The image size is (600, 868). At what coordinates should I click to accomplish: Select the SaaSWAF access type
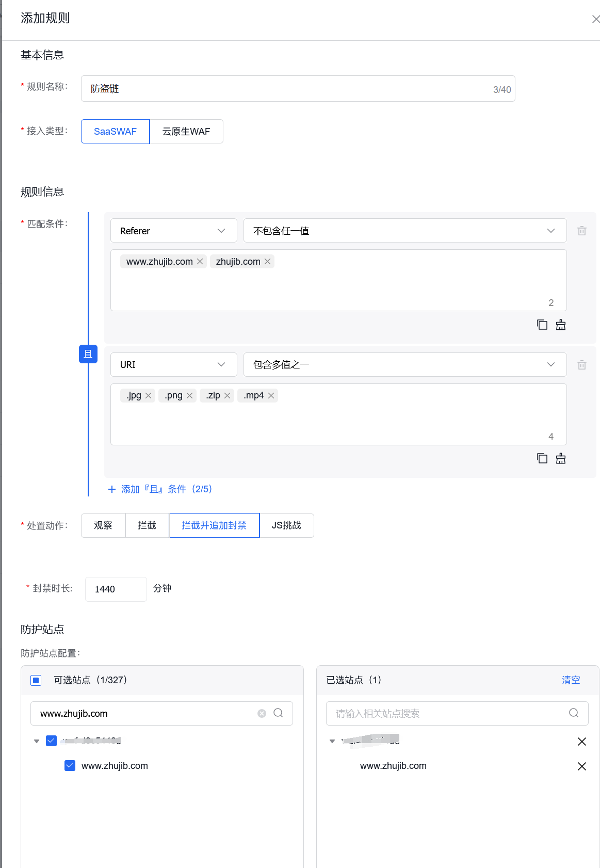pyautogui.click(x=115, y=132)
